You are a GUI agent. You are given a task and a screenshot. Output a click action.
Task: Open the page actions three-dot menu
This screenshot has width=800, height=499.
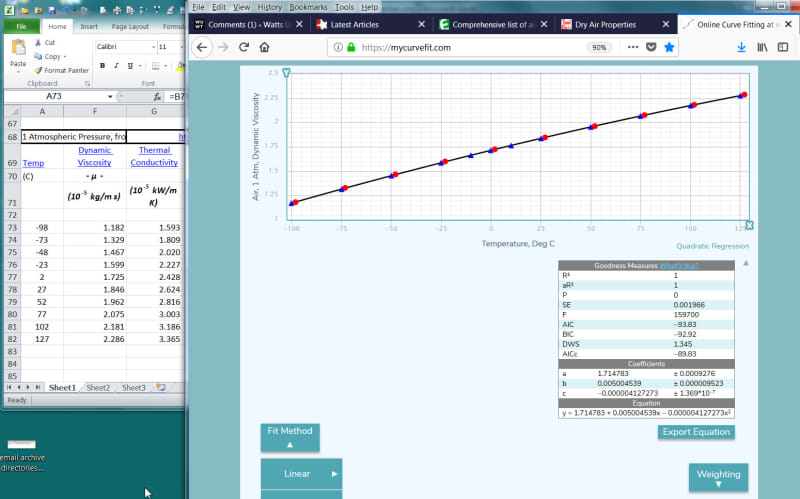633,47
